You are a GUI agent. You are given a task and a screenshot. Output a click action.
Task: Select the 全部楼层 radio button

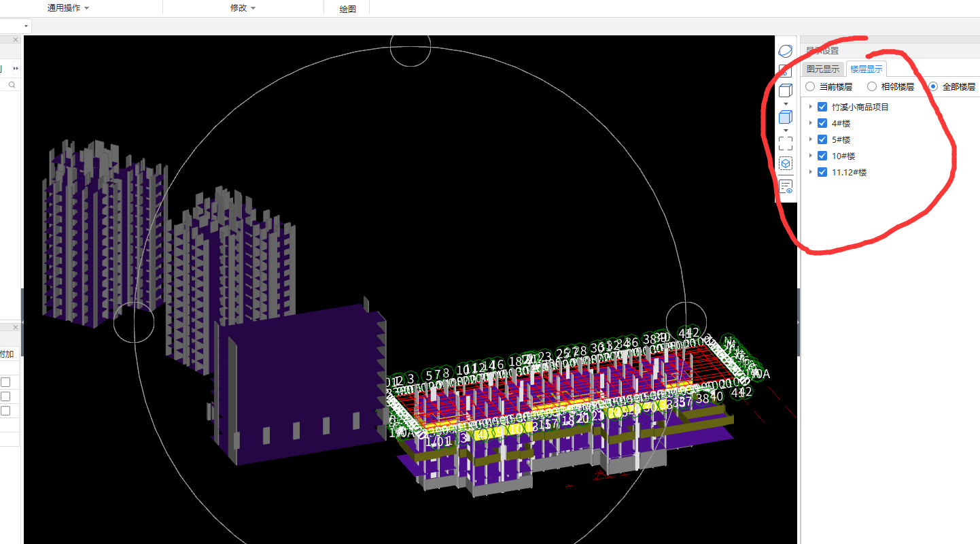(933, 87)
